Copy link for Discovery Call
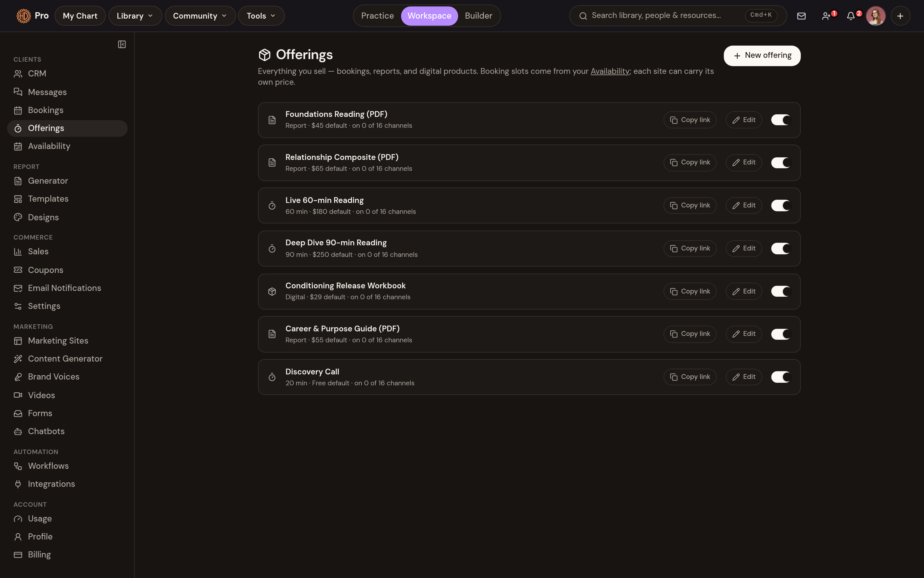This screenshot has height=578, width=924. [689, 377]
